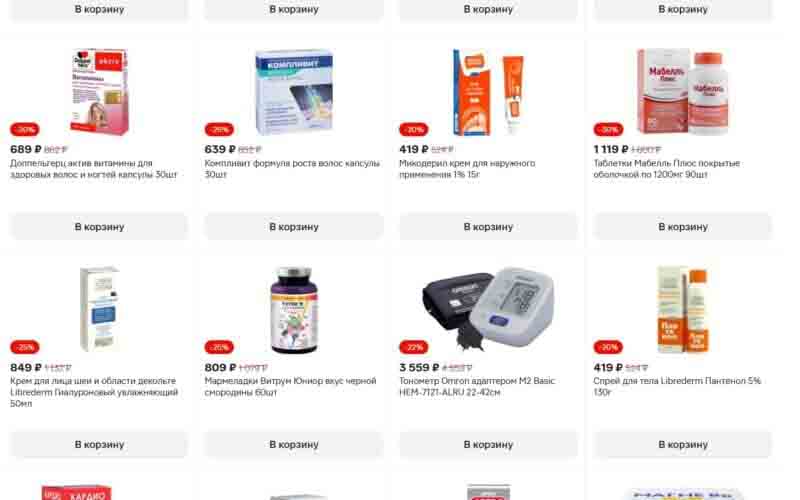Add the Vitrum Junior gummies to the cart
The width and height of the screenshot is (800, 500).
pos(294,444)
